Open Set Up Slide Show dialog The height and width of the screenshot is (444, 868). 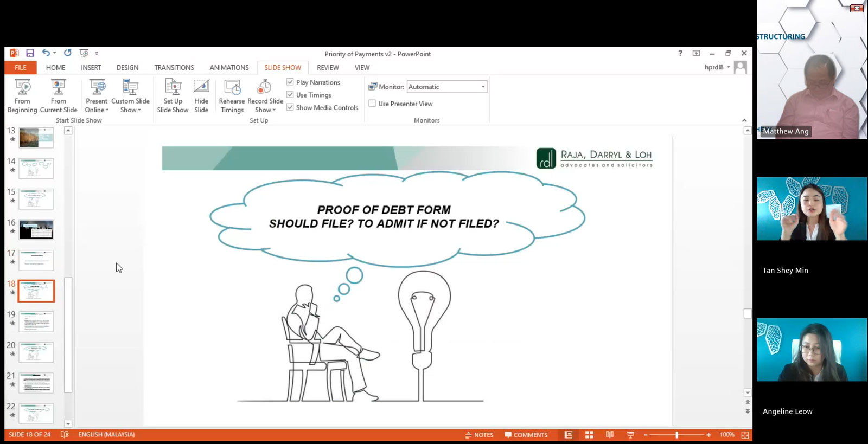pyautogui.click(x=173, y=96)
